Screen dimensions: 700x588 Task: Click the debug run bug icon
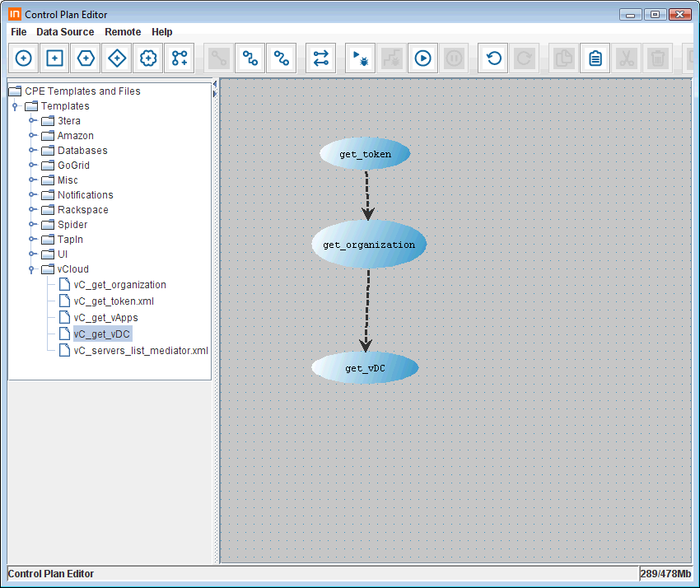pyautogui.click(x=360, y=58)
